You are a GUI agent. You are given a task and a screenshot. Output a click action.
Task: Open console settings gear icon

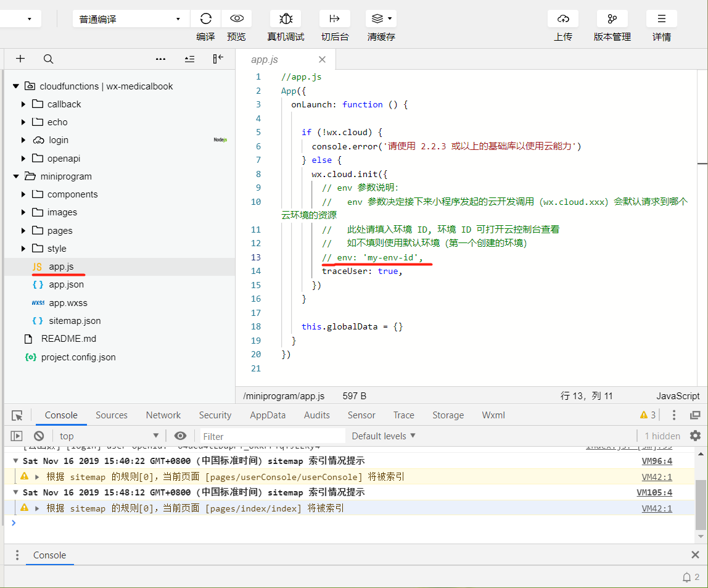[696, 436]
